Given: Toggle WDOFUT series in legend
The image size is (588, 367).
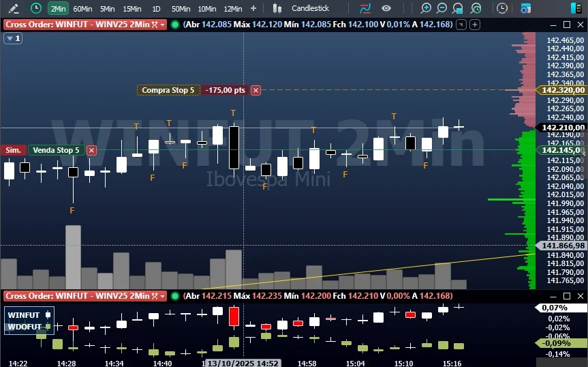Looking at the screenshot, I should coord(29,327).
